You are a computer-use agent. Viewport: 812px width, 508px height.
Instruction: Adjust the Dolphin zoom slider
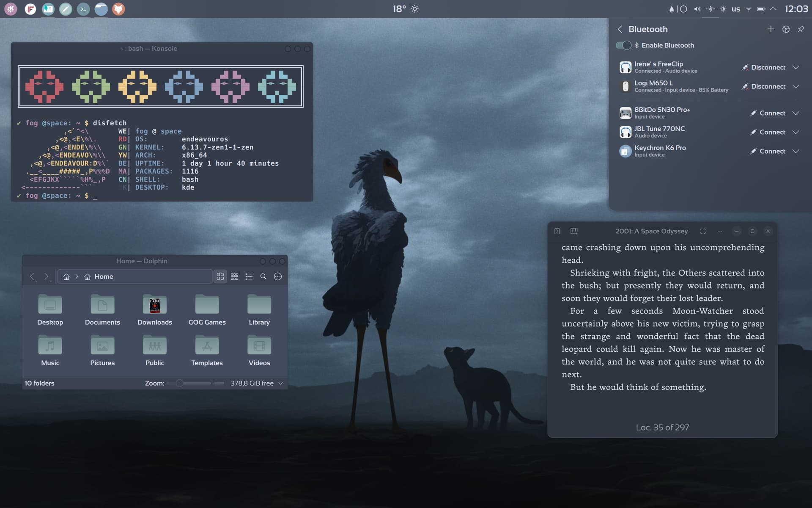(x=180, y=383)
